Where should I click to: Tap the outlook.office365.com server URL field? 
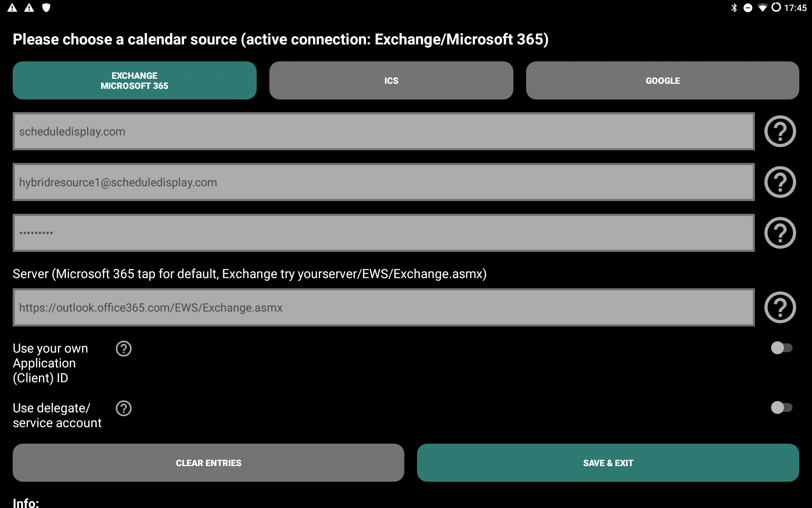[384, 307]
